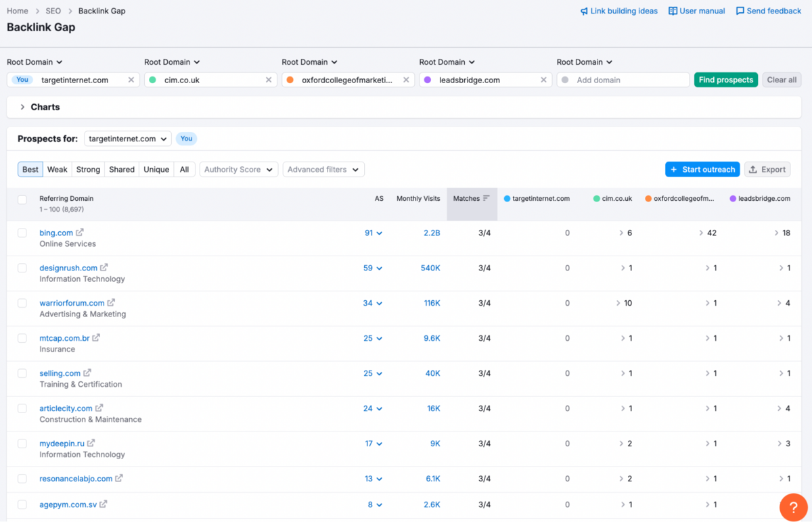Check the bing.com row checkbox
The height and width of the screenshot is (522, 812).
tap(22, 233)
